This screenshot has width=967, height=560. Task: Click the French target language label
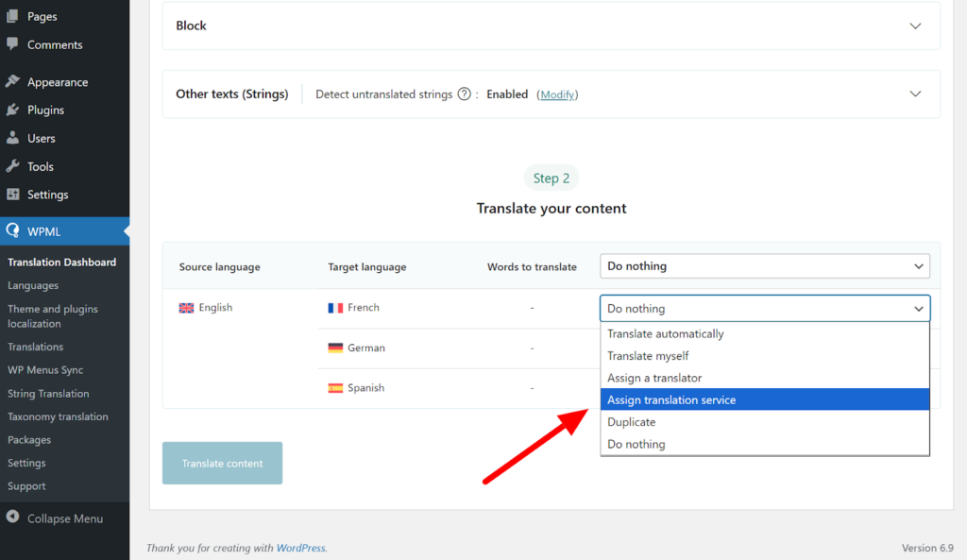[x=364, y=307]
